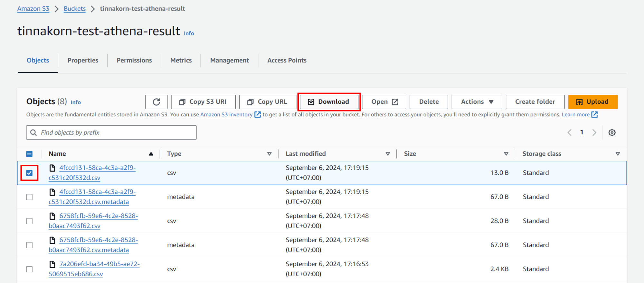Sort by Size column arrow
This screenshot has width=644, height=283.
coord(506,154)
